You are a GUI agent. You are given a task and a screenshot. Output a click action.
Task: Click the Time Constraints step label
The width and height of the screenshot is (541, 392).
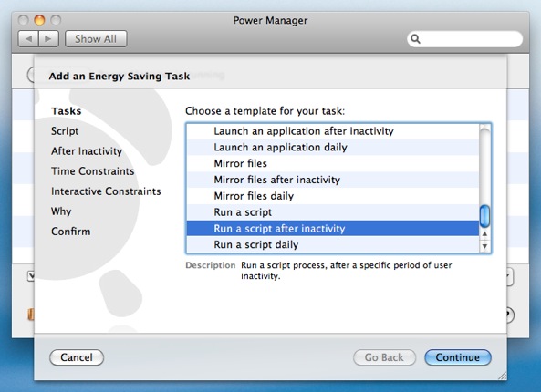coord(93,171)
